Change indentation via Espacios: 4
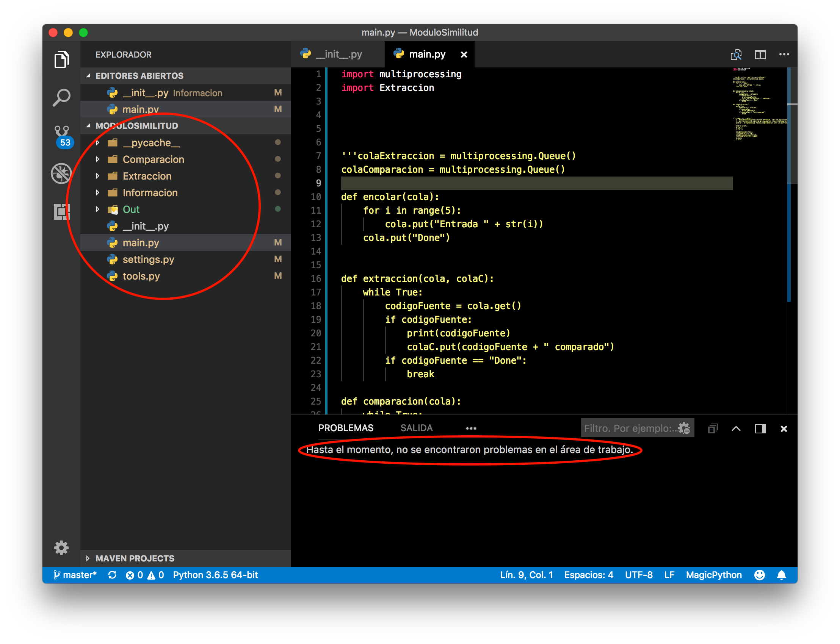840x644 pixels. pyautogui.click(x=588, y=575)
